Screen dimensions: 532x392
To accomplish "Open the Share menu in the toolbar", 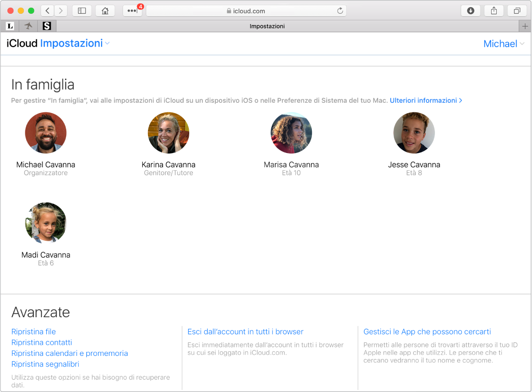I will (x=494, y=10).
